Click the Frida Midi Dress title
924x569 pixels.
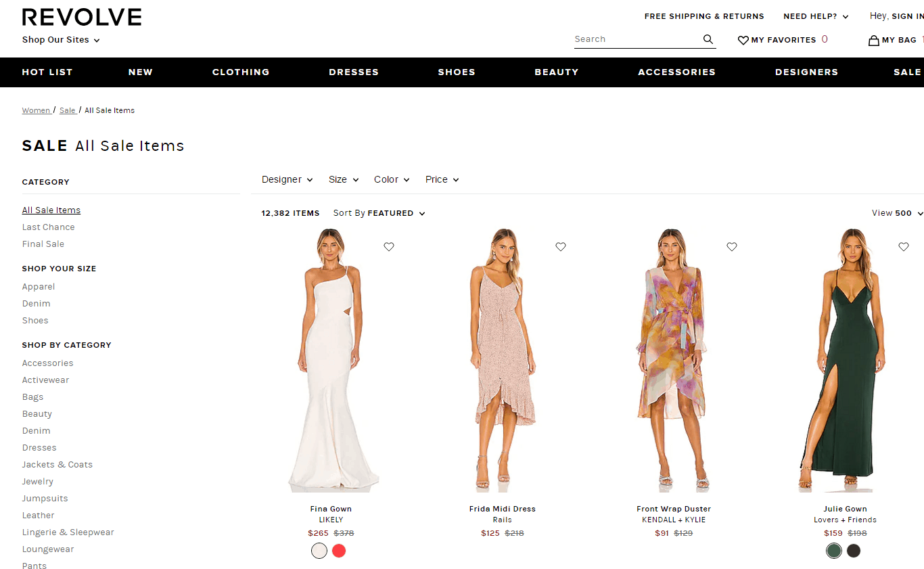click(503, 509)
